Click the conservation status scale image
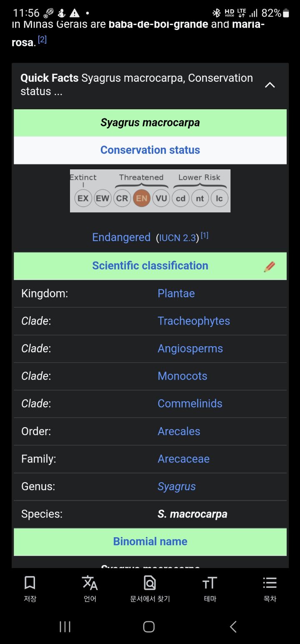This screenshot has height=644, width=300. (150, 191)
